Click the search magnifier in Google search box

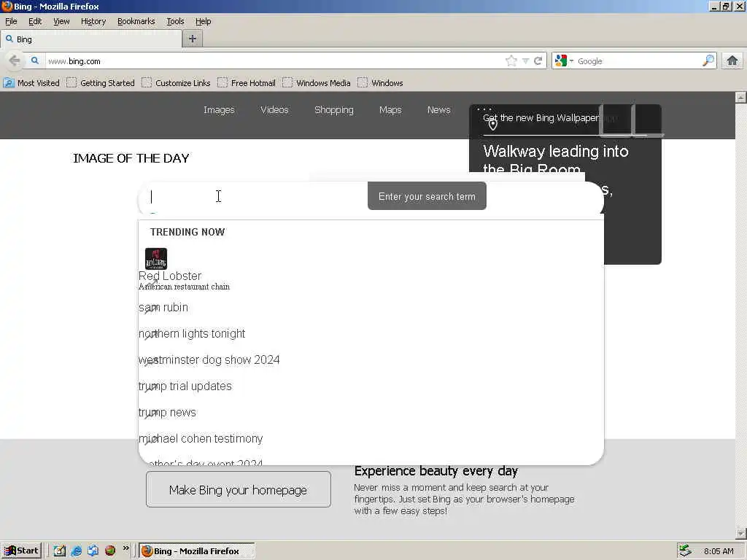pyautogui.click(x=708, y=61)
